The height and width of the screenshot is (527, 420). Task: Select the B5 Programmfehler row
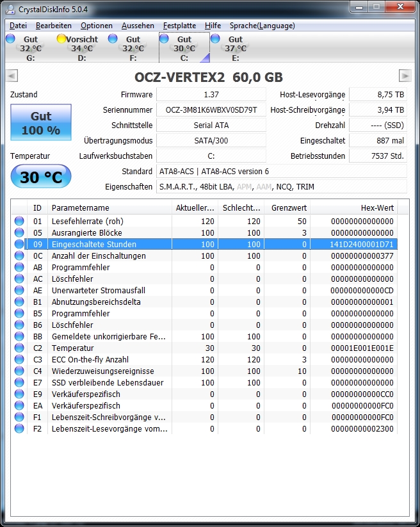coord(205,314)
